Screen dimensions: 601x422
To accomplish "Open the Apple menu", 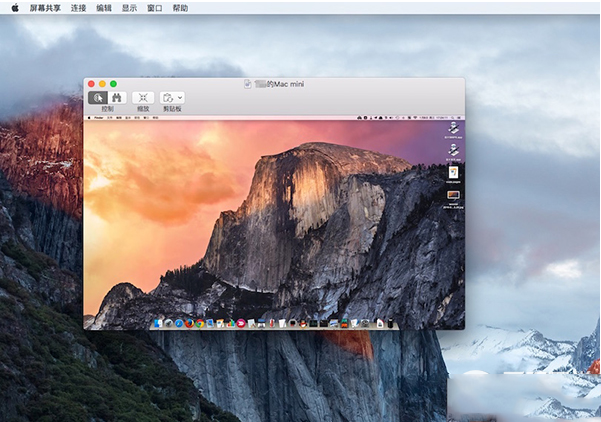I will coord(15,8).
